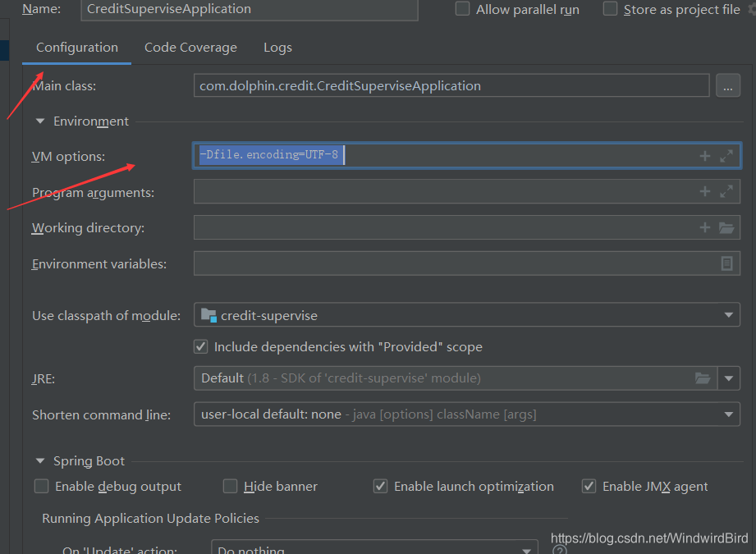Collapse the Environment section
This screenshot has width=756, height=554.
tap(40, 121)
